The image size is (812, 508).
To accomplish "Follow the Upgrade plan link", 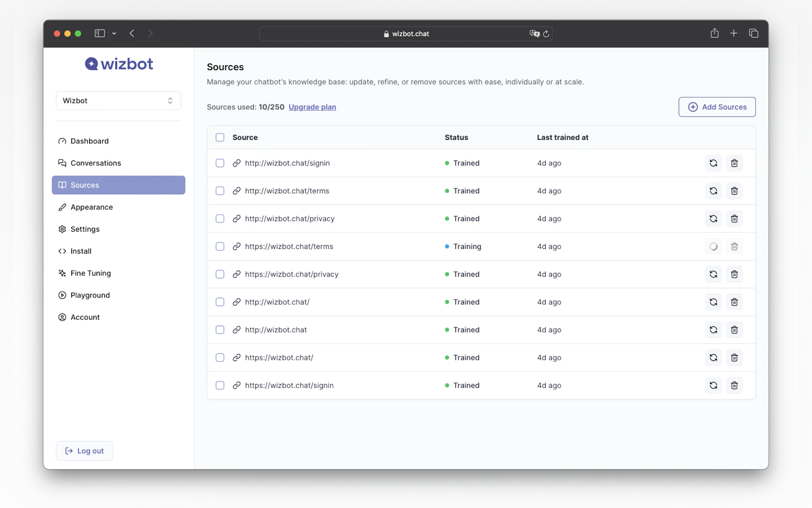I will [x=312, y=107].
